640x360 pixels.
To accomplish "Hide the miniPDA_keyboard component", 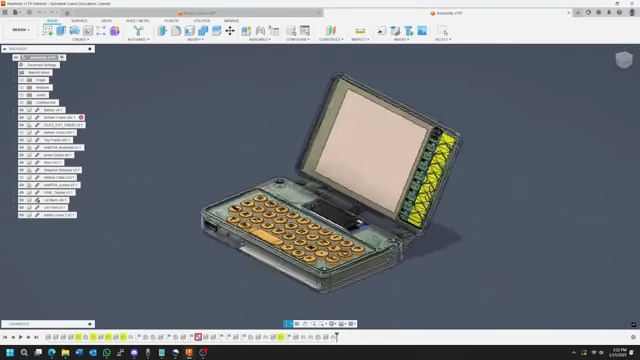I will click(22, 147).
